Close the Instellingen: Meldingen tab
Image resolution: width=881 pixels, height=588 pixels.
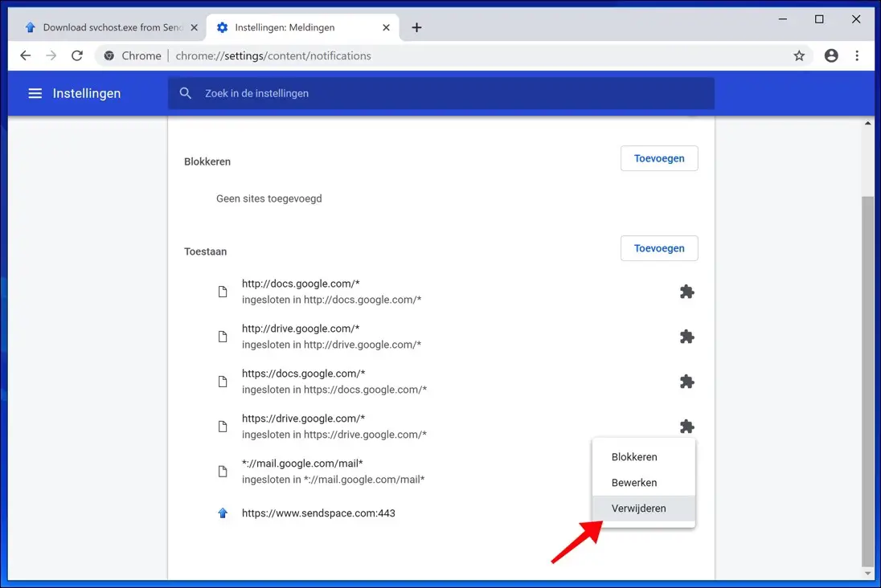click(386, 27)
